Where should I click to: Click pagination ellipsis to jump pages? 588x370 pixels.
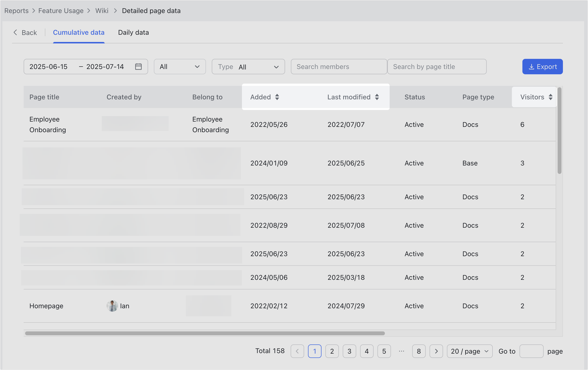tap(401, 351)
